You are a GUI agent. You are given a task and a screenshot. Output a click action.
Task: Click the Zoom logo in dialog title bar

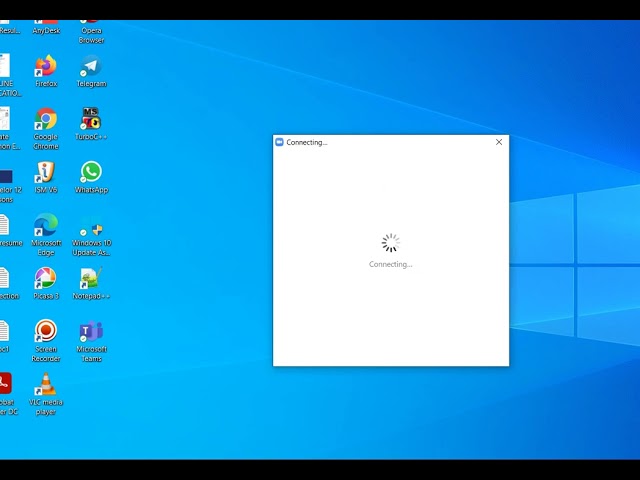click(280, 142)
